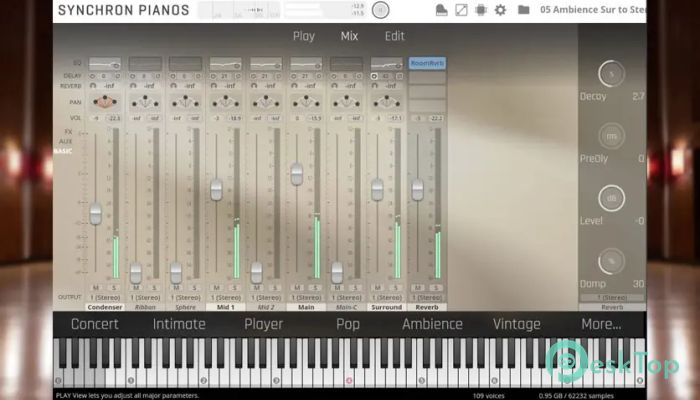Mute the Mid 1 channel

coord(217,288)
